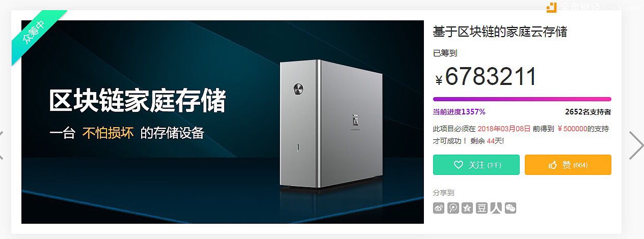Share to Douban icon
The height and width of the screenshot is (239, 644).
481,208
